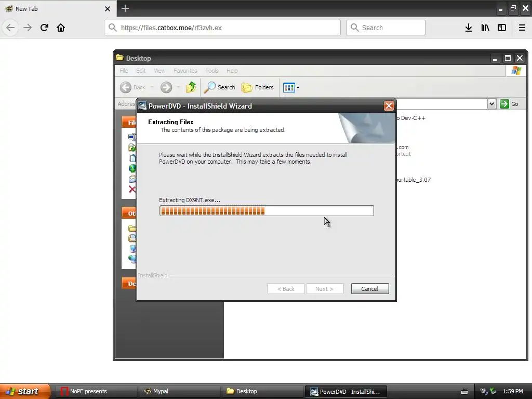The width and height of the screenshot is (532, 399).
Task: Click the Go button in Explorer
Action: coord(509,104)
